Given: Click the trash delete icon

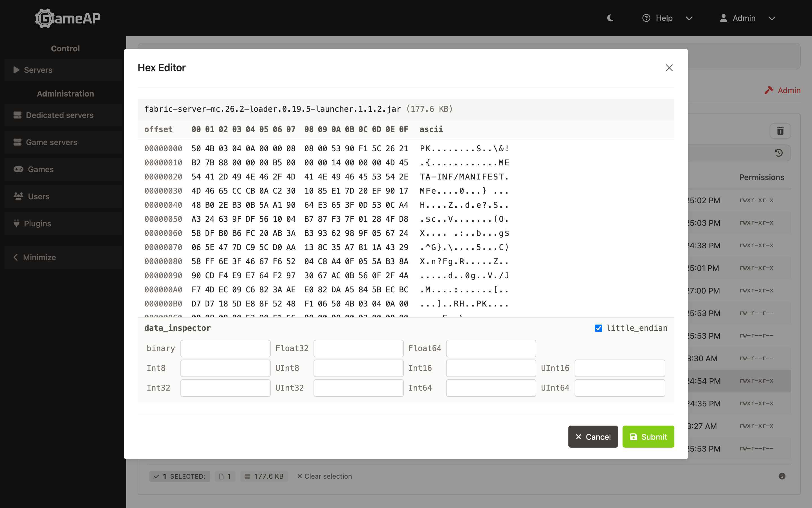Looking at the screenshot, I should pyautogui.click(x=780, y=131).
